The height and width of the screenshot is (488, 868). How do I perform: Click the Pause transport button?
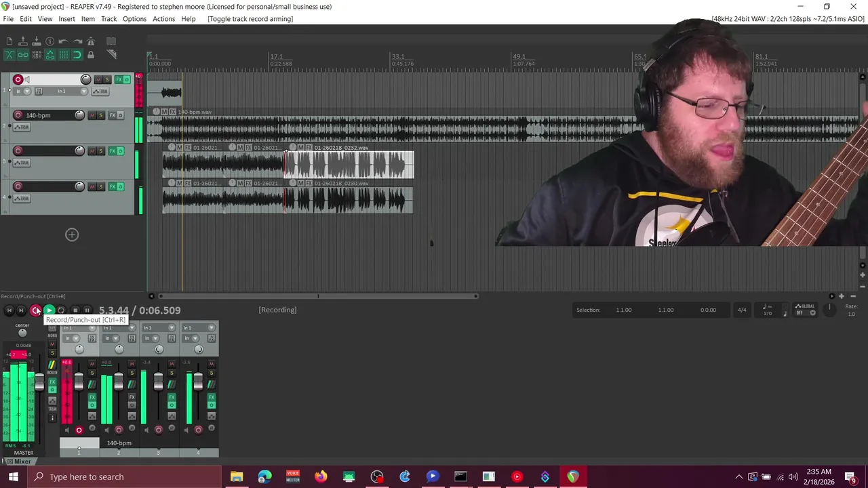(87, 310)
